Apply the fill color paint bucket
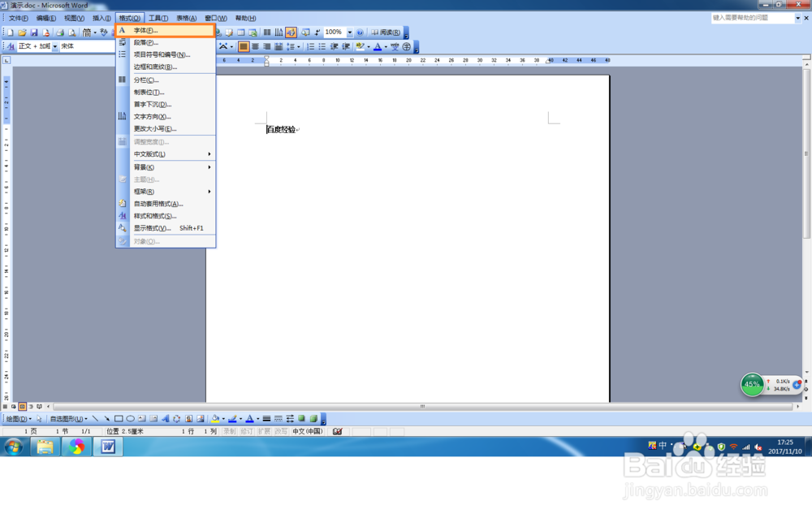Viewport: 812px width, 518px height. pyautogui.click(x=215, y=419)
